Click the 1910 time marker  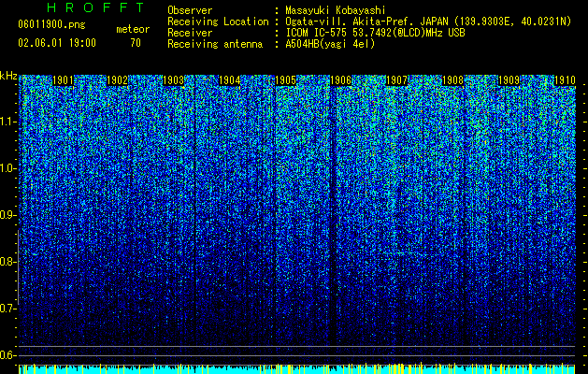tap(565, 80)
